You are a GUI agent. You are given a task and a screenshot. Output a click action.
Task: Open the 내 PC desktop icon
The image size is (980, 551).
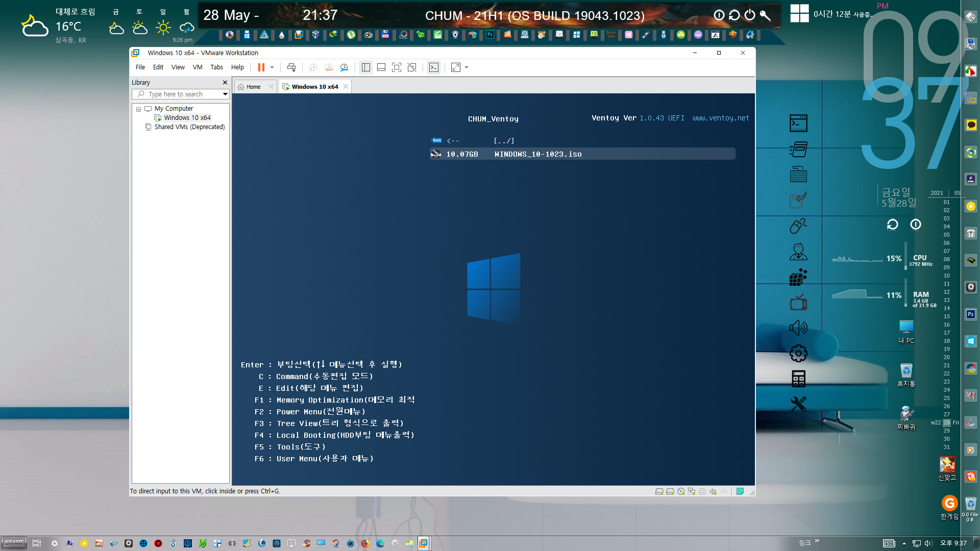point(906,332)
